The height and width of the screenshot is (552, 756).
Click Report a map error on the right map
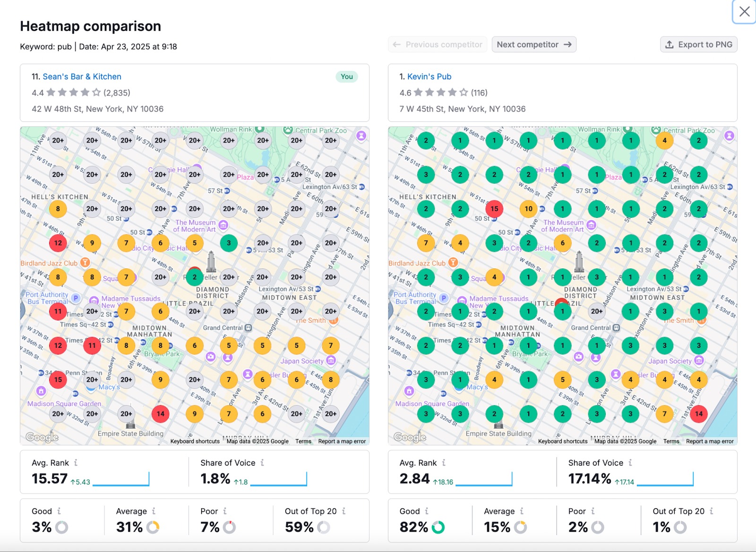click(x=709, y=441)
